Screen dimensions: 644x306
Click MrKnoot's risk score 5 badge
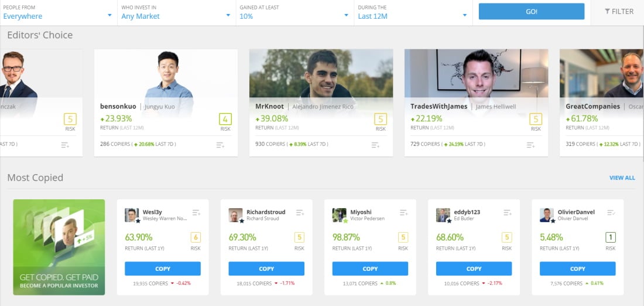[381, 119]
